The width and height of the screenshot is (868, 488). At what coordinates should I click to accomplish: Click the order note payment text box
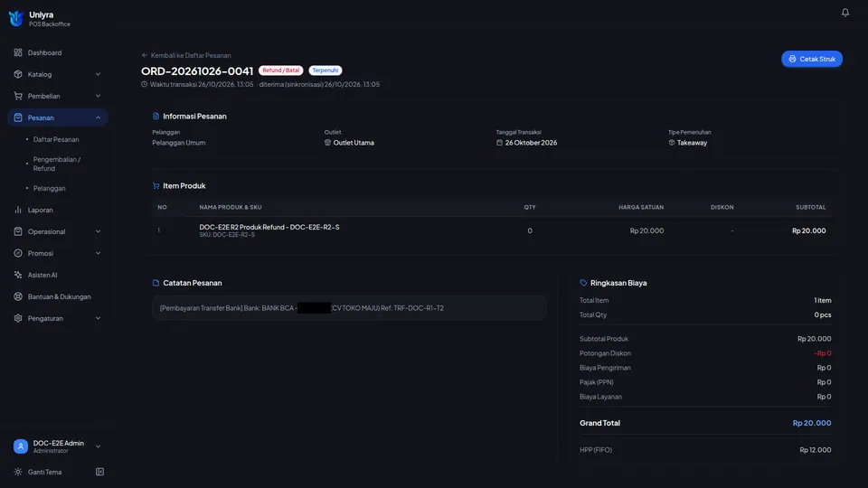(349, 308)
